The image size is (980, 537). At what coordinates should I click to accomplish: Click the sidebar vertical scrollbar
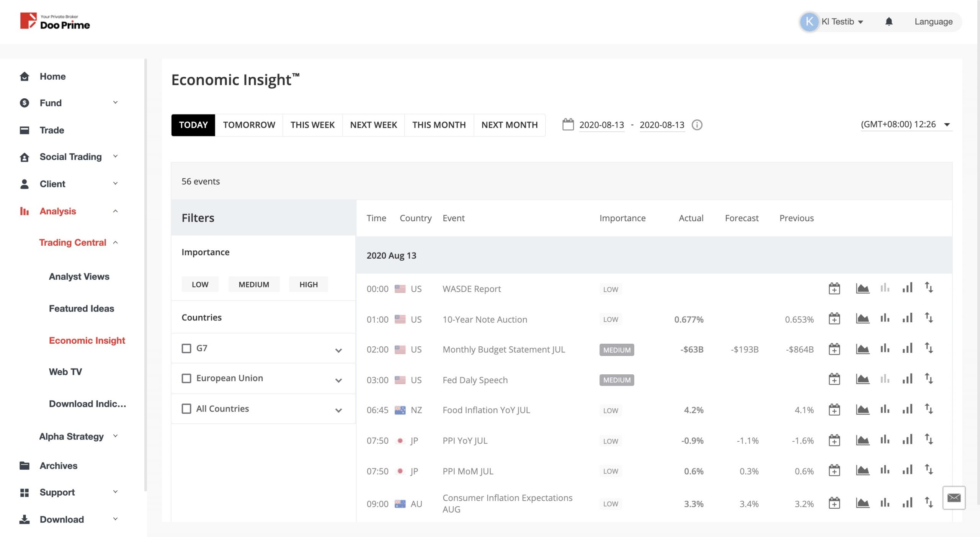[x=145, y=274]
